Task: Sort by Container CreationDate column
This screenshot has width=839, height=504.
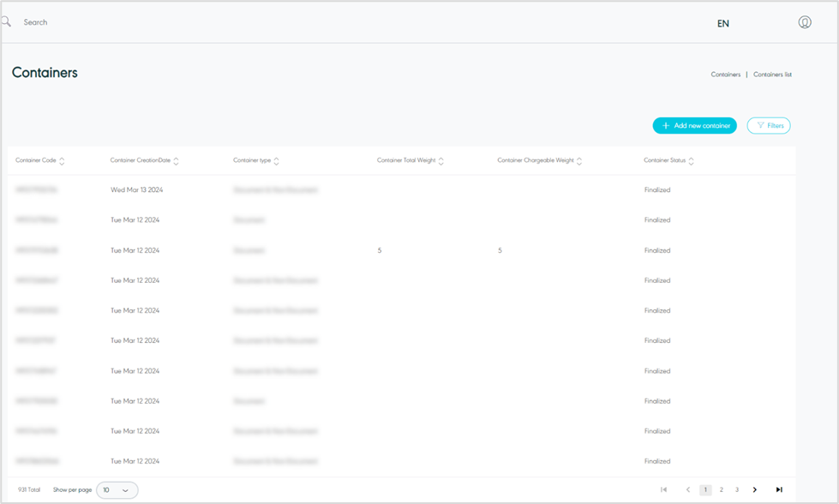Action: coord(176,161)
